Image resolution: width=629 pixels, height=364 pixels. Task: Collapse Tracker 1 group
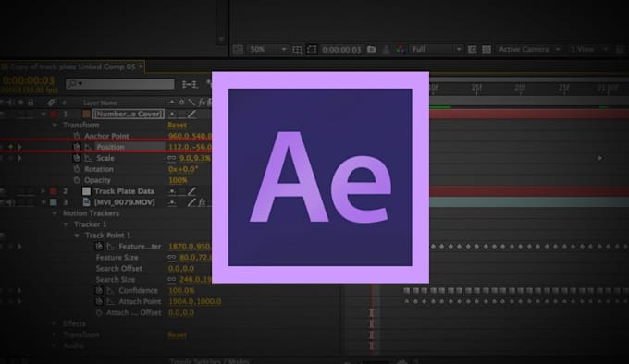pyautogui.click(x=66, y=224)
